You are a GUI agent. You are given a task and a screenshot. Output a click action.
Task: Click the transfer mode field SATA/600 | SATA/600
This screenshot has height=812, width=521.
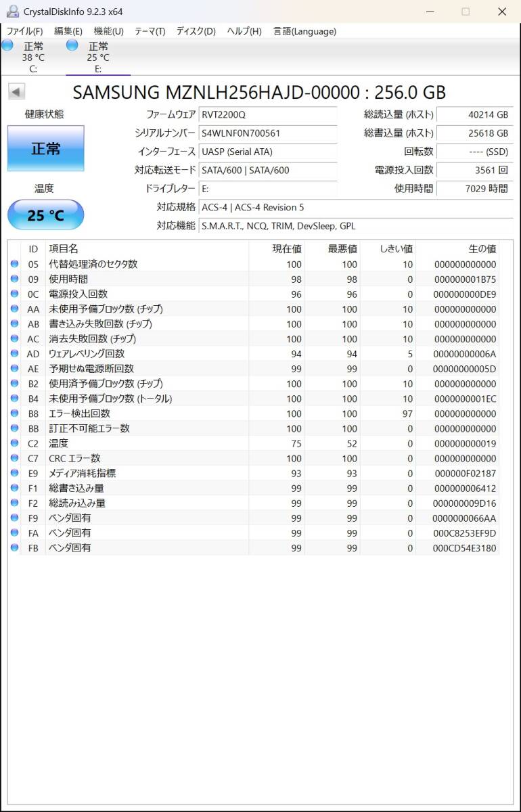[x=268, y=170]
